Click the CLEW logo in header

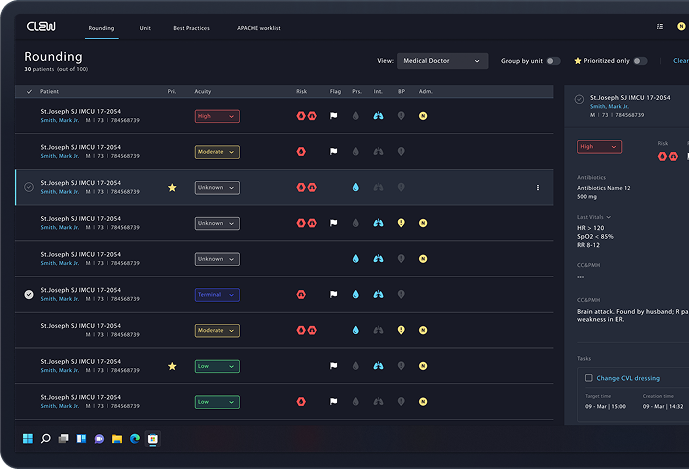[42, 28]
